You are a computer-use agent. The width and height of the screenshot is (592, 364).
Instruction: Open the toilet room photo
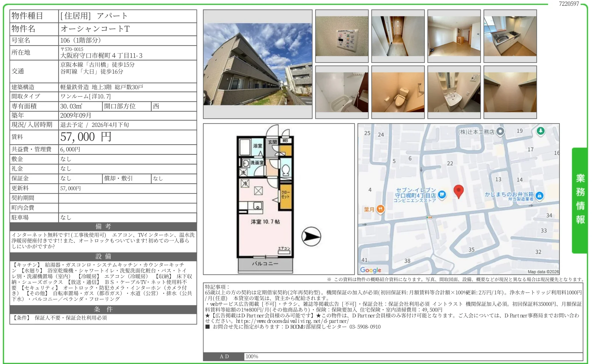398,92
